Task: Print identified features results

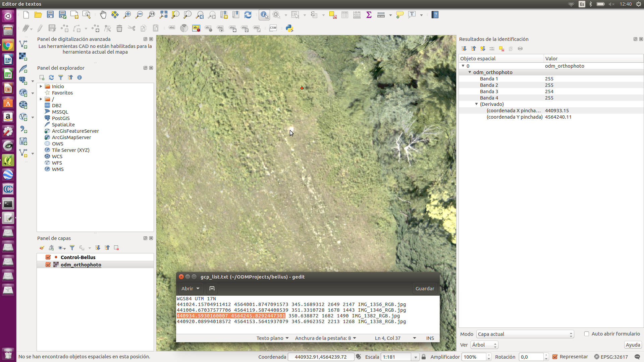Action: [x=520, y=49]
